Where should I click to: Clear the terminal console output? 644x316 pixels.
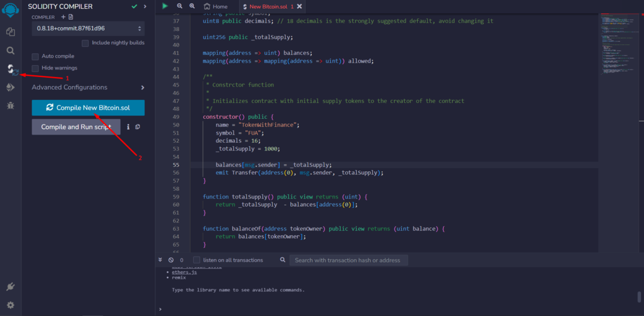[171, 260]
